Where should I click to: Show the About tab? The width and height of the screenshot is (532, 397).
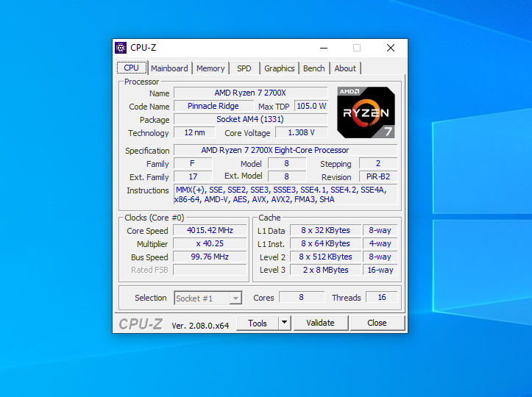[345, 68]
